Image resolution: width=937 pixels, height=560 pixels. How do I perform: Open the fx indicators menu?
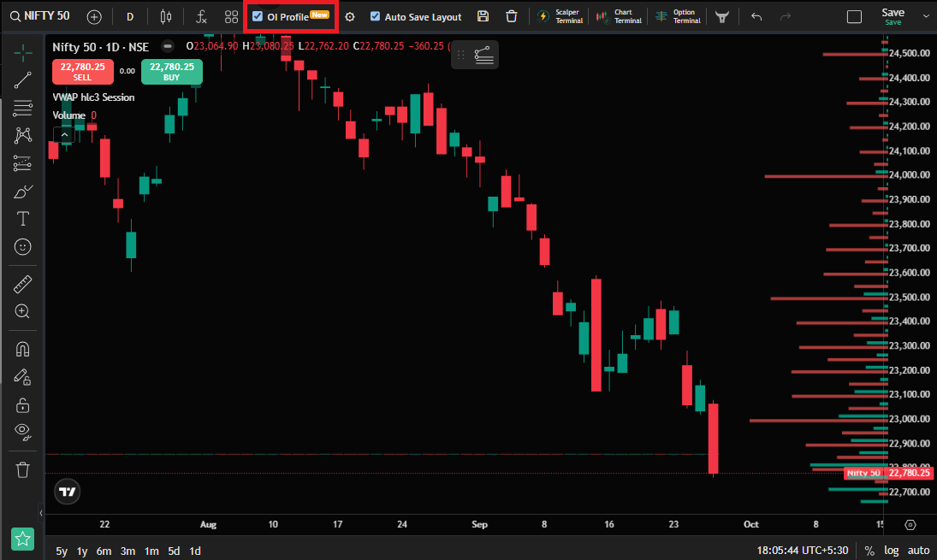[x=201, y=17]
